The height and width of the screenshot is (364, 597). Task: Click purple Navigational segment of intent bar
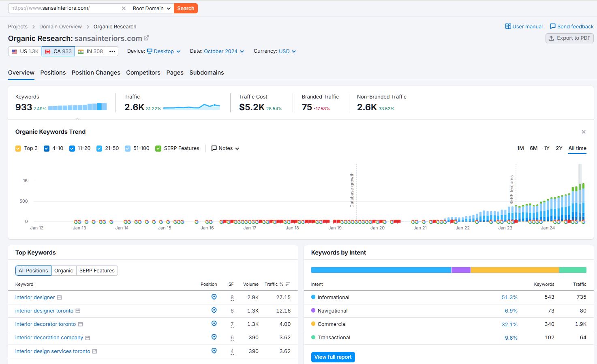(461, 270)
